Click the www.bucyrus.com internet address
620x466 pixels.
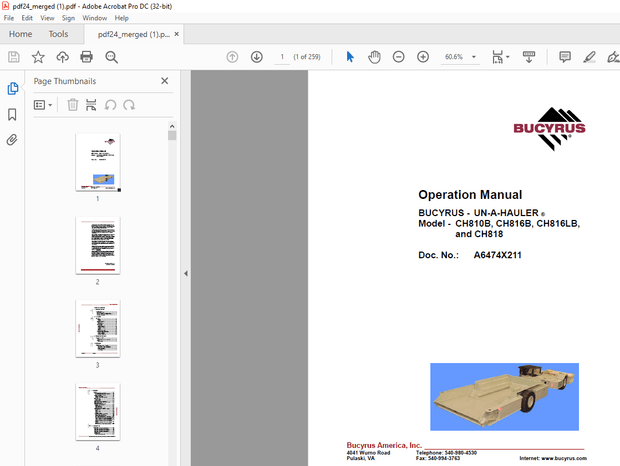[x=564, y=458]
